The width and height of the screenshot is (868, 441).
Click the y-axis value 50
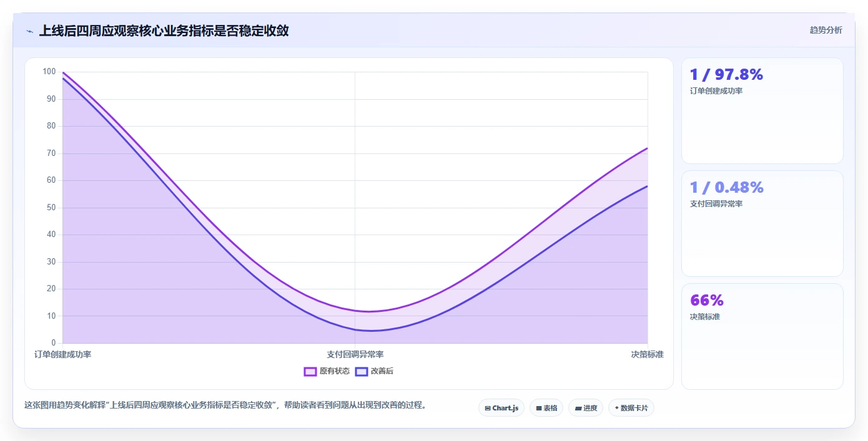(51, 208)
